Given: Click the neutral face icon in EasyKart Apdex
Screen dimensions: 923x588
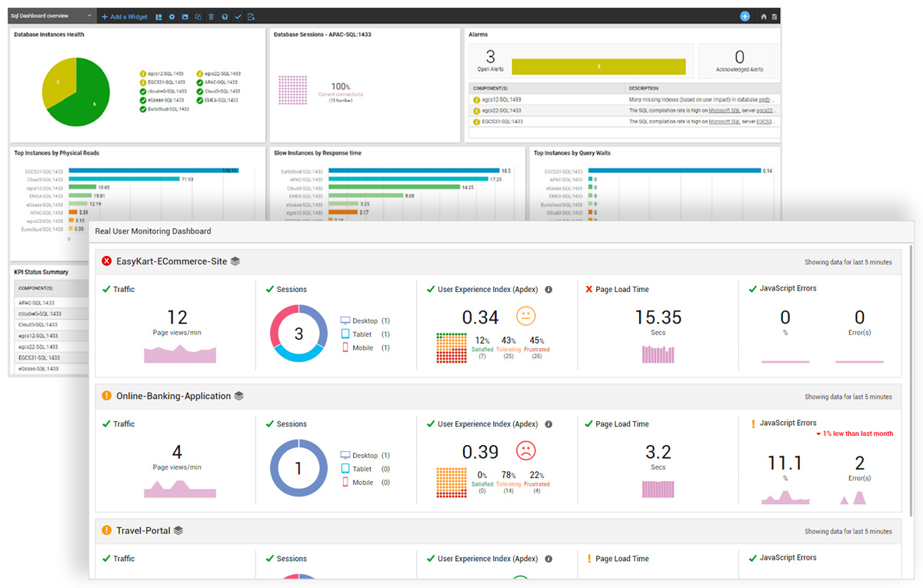Looking at the screenshot, I should tap(525, 316).
